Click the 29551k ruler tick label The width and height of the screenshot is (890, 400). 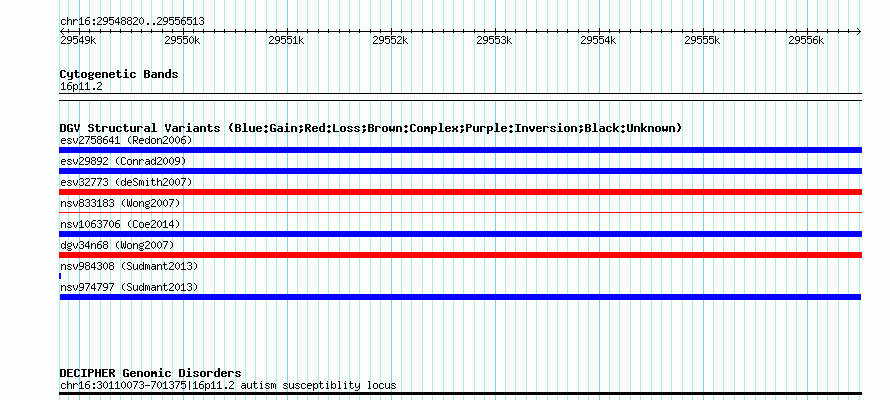click(x=286, y=40)
